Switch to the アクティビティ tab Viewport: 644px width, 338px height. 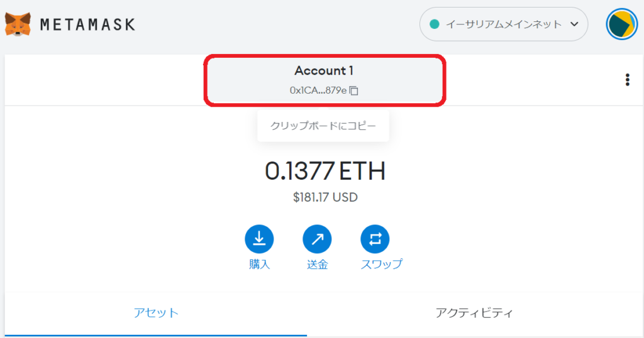point(474,312)
